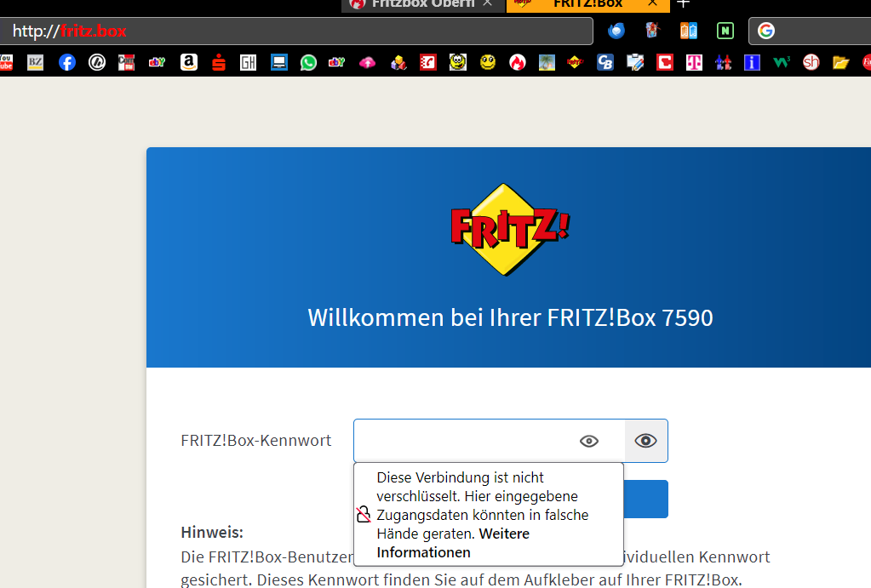The height and width of the screenshot is (588, 871).
Task: Toggle the eye icon inside the password field
Action: point(589,441)
